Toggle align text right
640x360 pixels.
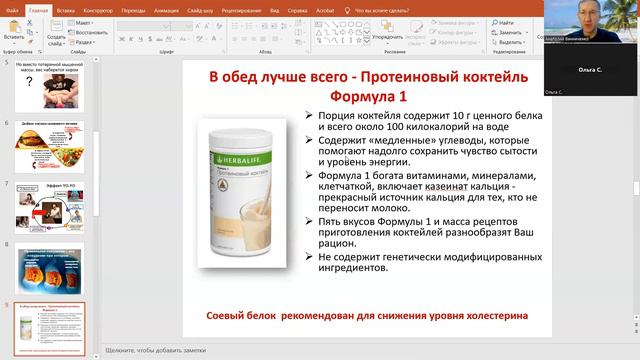(253, 39)
